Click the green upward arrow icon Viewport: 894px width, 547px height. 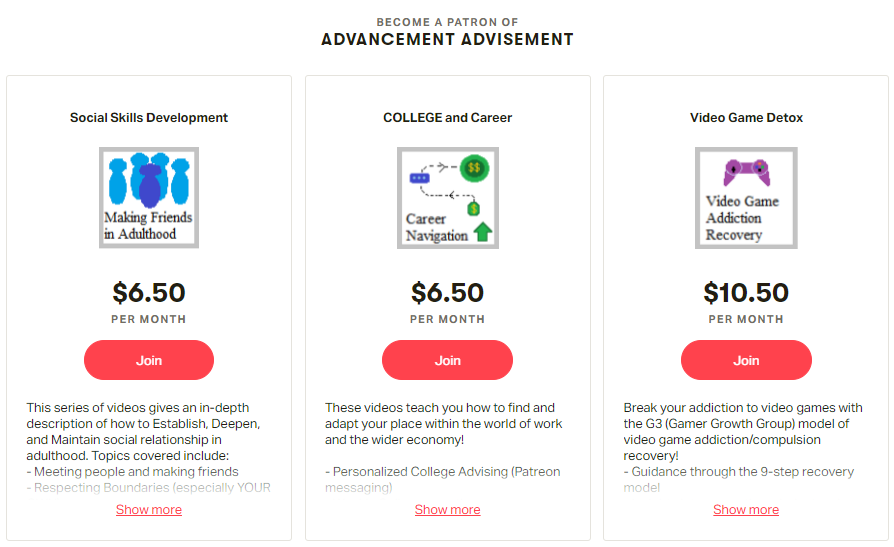[483, 231]
